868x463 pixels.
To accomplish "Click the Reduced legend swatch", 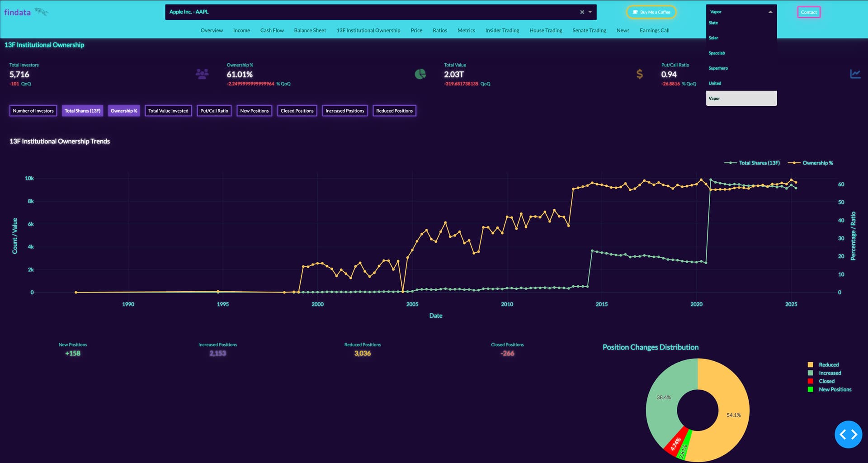I will click(x=810, y=365).
